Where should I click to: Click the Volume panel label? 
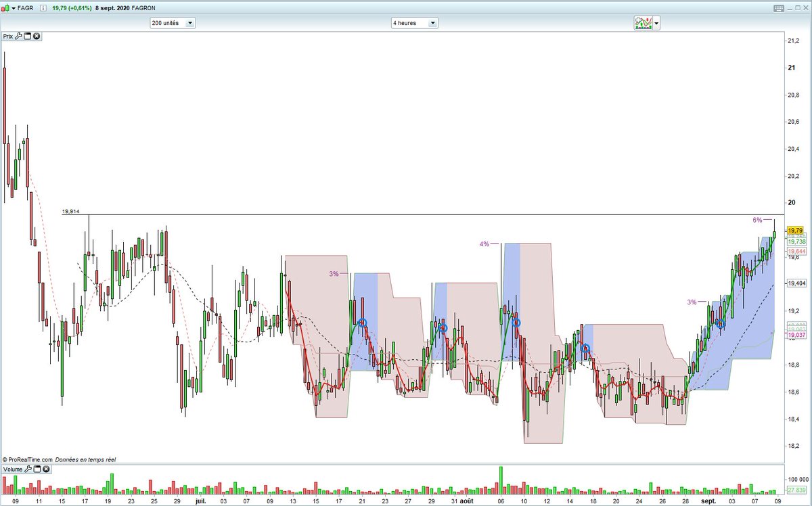click(13, 469)
